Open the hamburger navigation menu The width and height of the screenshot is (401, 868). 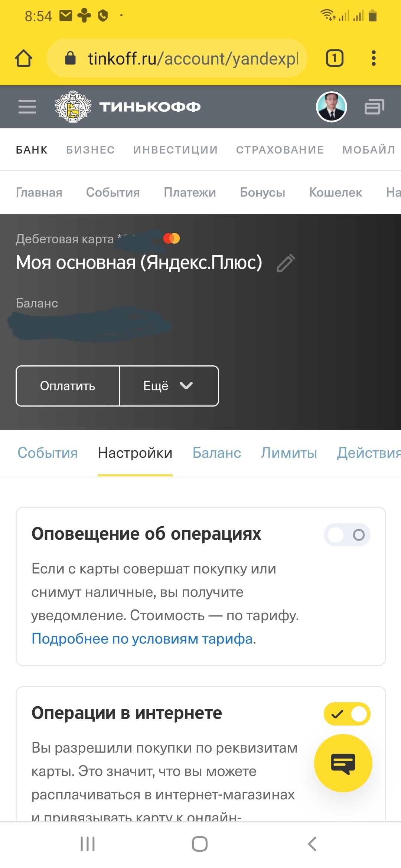[27, 107]
